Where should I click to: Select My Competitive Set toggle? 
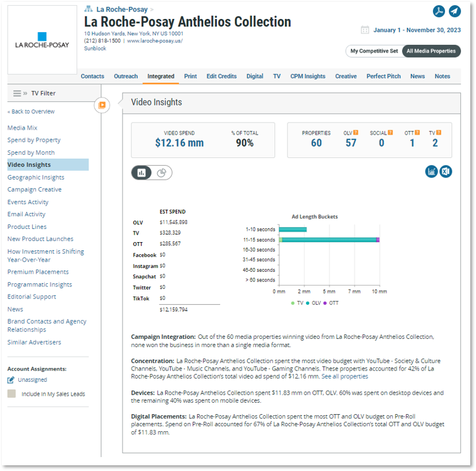pyautogui.click(x=374, y=51)
